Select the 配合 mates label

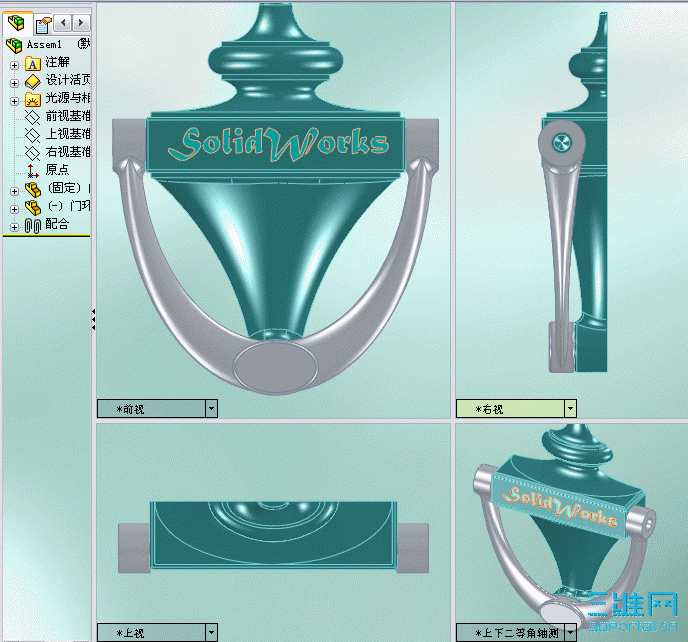(x=57, y=224)
